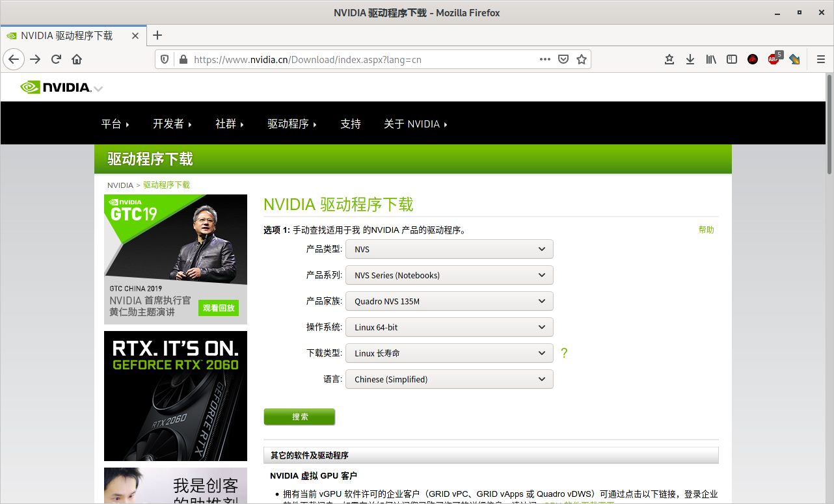Click 驱动程序下载 breadcrumb link
The image size is (834, 504).
(167, 185)
